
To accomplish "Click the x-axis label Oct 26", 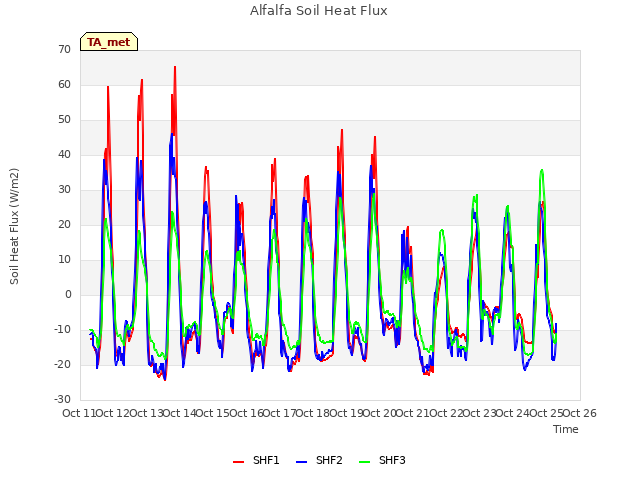I will [x=580, y=413].
